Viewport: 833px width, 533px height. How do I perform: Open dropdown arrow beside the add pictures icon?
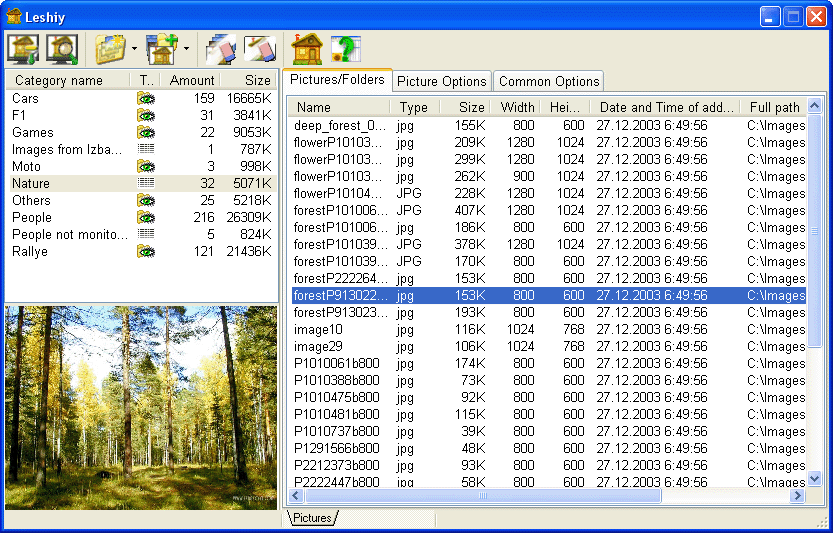coord(186,49)
